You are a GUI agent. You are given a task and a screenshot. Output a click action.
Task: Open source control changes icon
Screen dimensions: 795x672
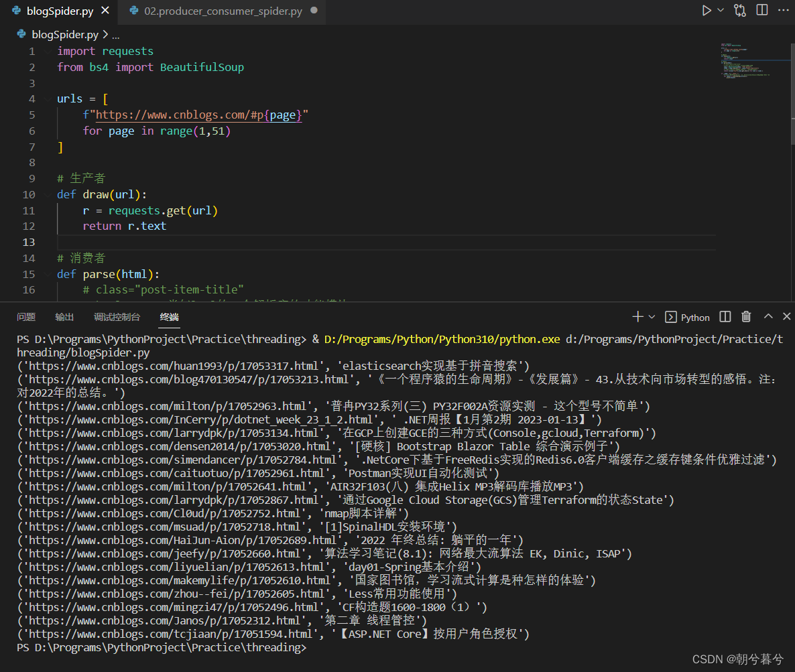pos(740,11)
